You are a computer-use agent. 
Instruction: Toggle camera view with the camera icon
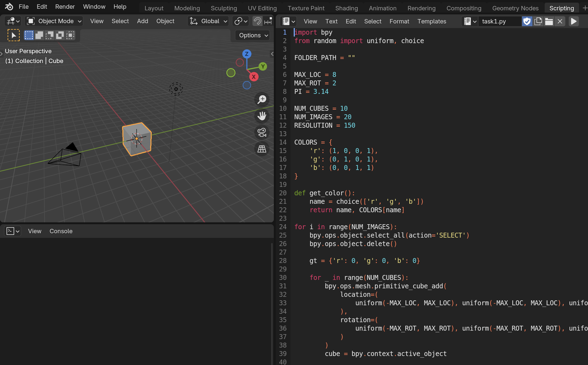click(x=262, y=133)
